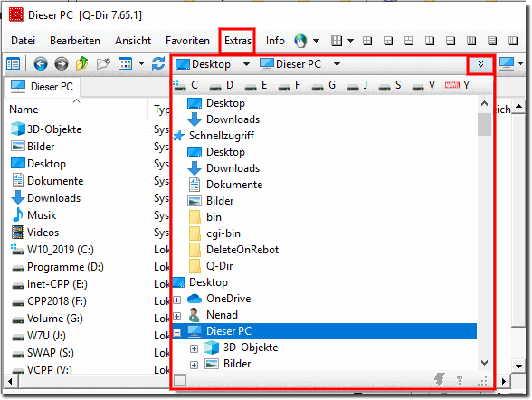Sort by the Name column header
Viewport: 532px width, 400px height.
point(24,110)
